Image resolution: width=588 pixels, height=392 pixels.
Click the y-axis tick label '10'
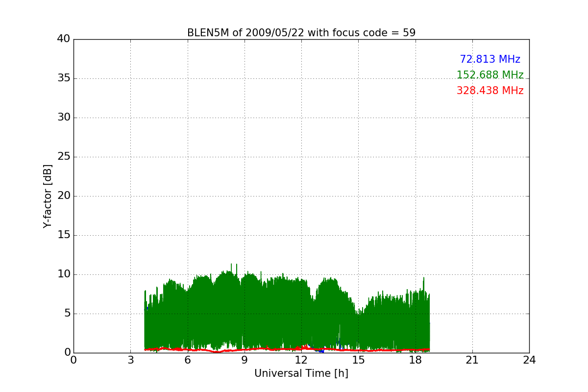[x=64, y=274]
